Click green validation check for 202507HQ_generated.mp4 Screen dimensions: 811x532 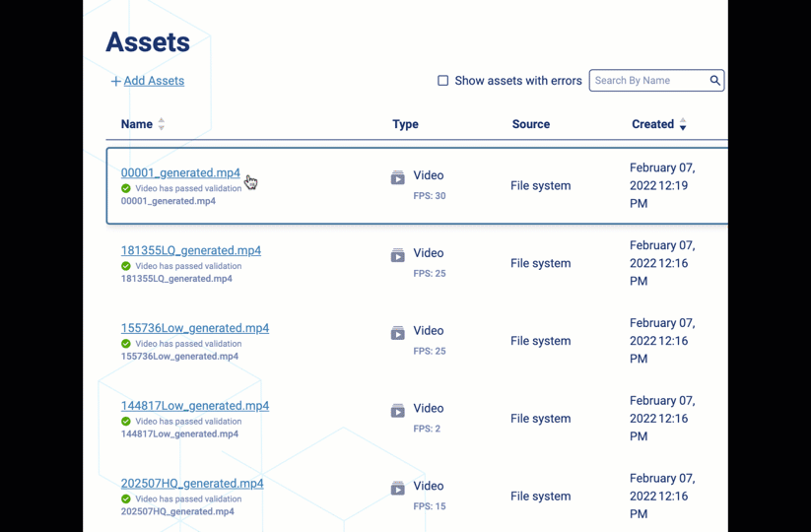click(126, 499)
